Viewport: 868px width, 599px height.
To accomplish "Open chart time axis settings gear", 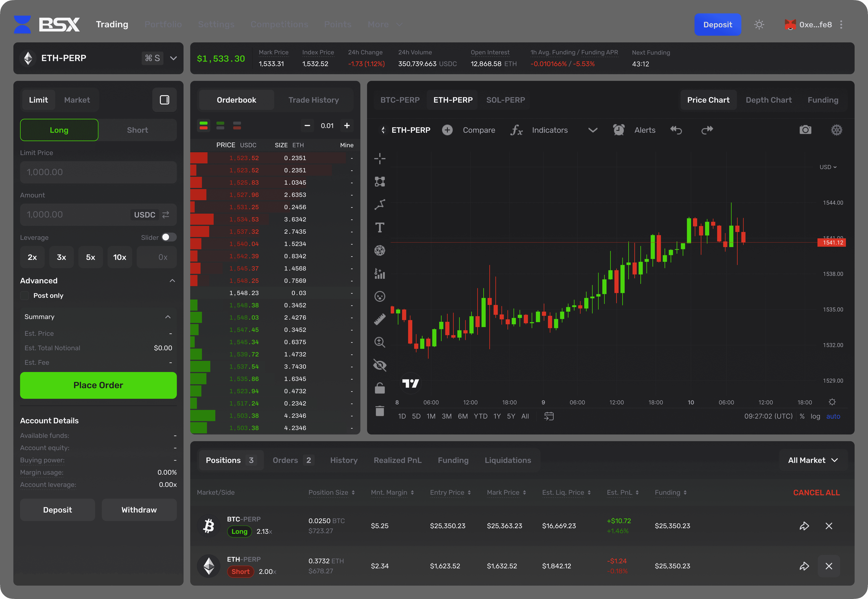I will point(832,402).
